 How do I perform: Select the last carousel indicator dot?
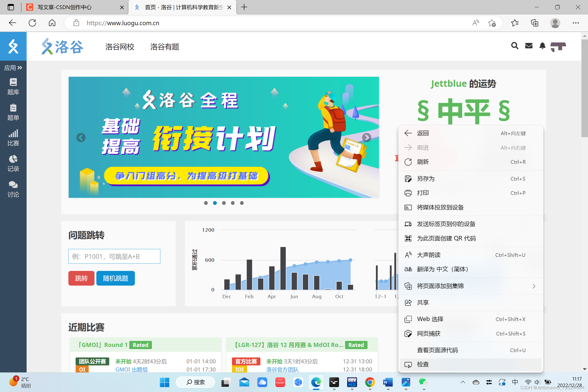click(242, 203)
